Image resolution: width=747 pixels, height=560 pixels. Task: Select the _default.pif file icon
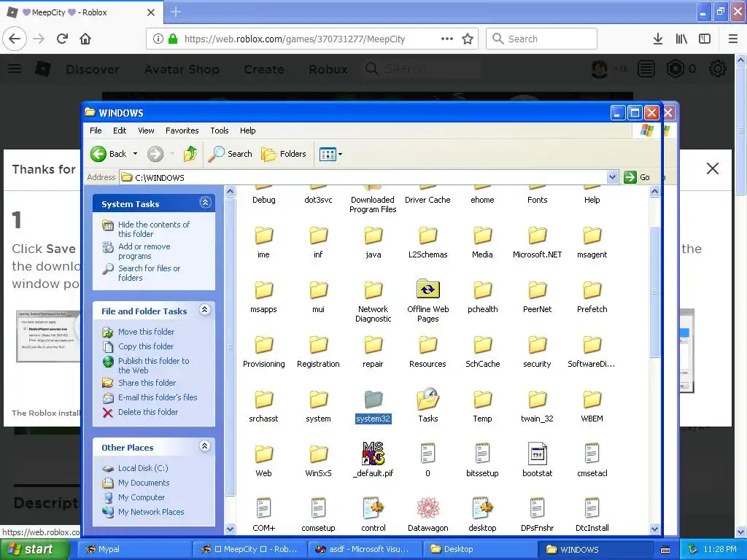373,454
